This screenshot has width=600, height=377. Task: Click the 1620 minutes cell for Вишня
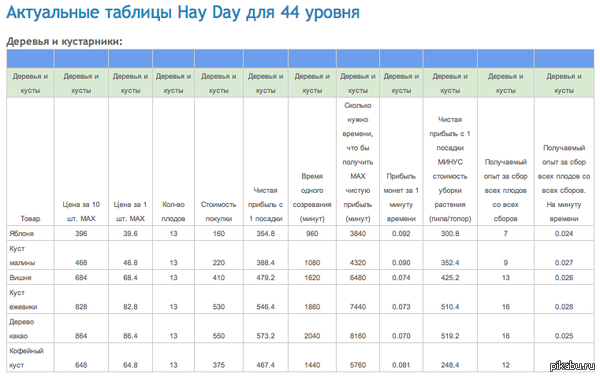312,277
